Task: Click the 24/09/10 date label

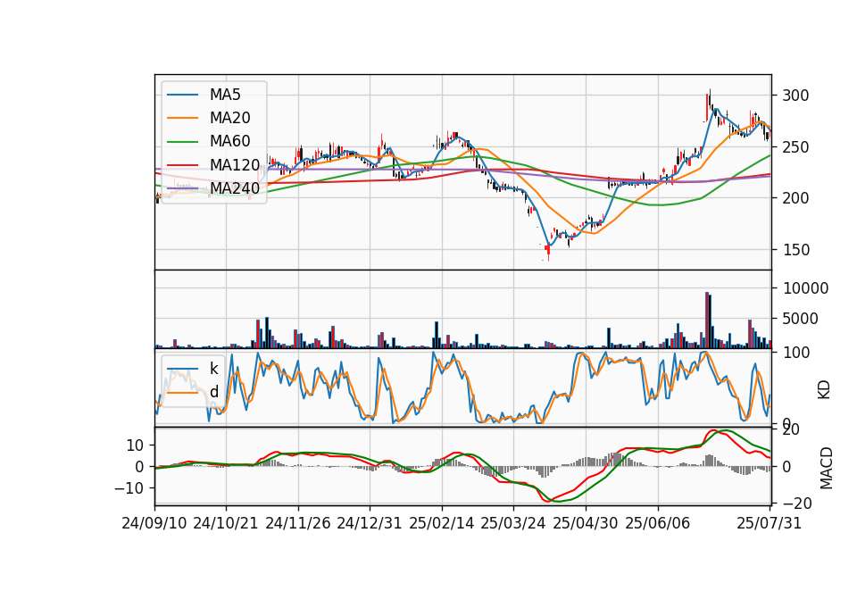Action: 154,523
